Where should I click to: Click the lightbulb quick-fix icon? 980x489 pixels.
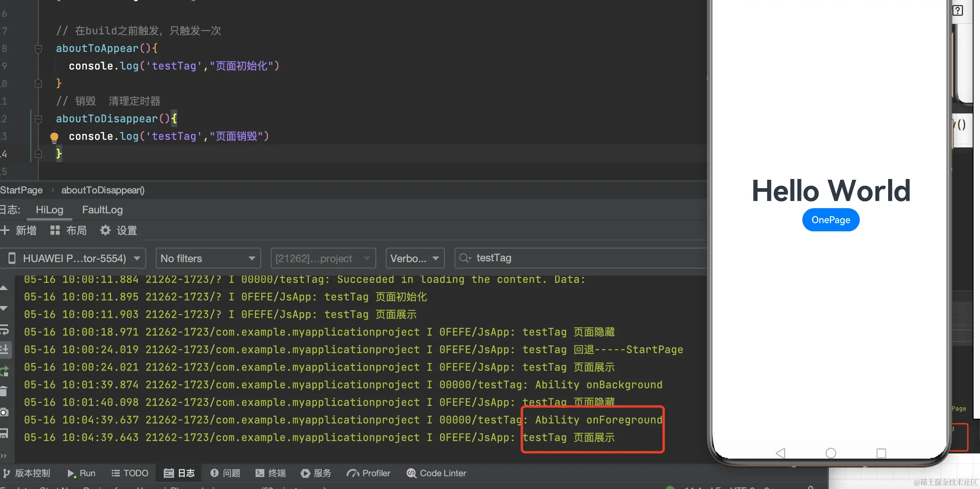pyautogui.click(x=54, y=137)
